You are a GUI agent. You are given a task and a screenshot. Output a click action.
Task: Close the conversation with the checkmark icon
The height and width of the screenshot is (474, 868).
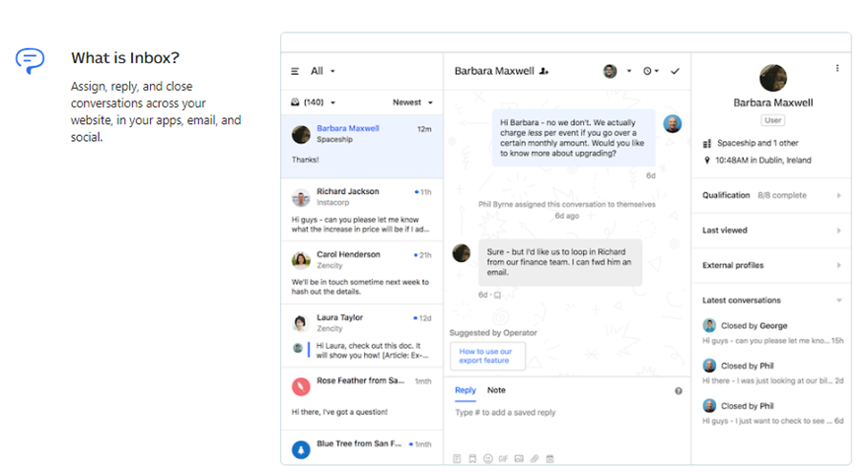pyautogui.click(x=675, y=71)
